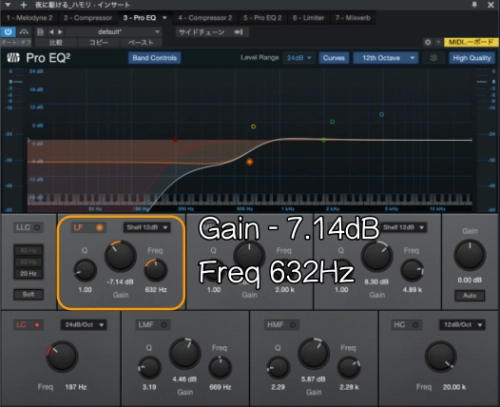The height and width of the screenshot is (407, 500).
Task: Click the Soft button in LLC section
Action: pos(28,294)
